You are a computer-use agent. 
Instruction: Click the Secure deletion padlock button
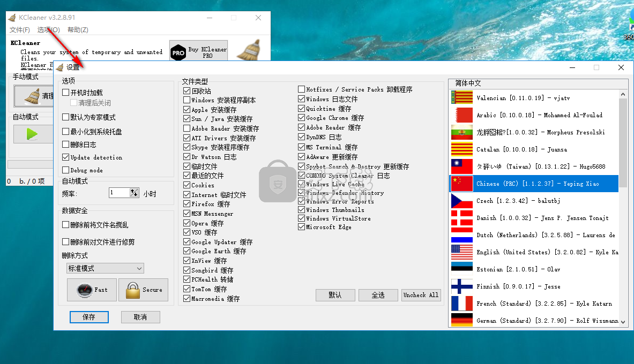143,290
